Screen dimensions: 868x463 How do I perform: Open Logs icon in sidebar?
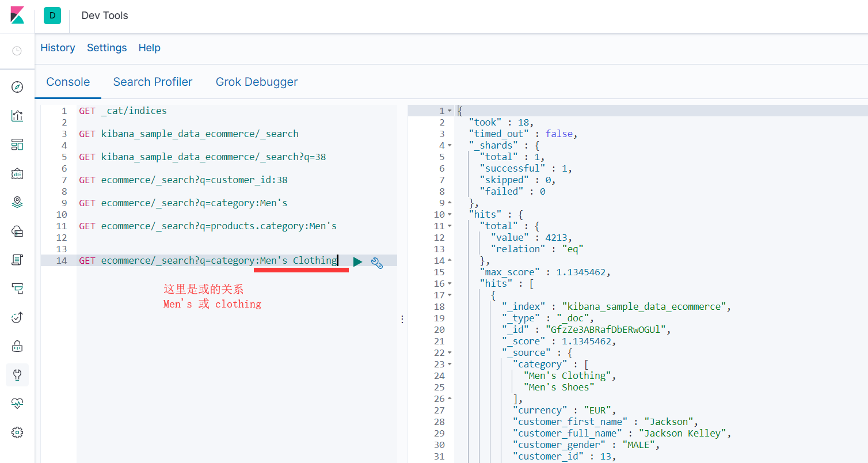point(17,260)
